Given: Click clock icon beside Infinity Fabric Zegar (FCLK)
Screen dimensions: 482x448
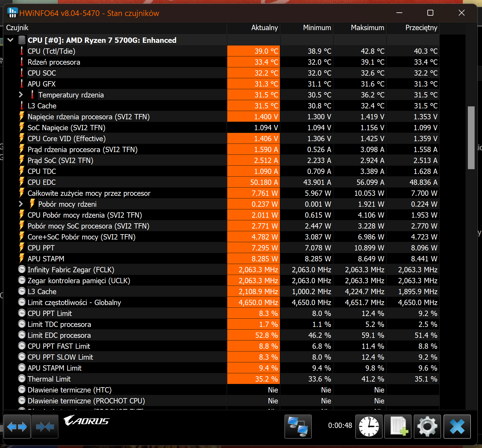Looking at the screenshot, I should (22, 269).
